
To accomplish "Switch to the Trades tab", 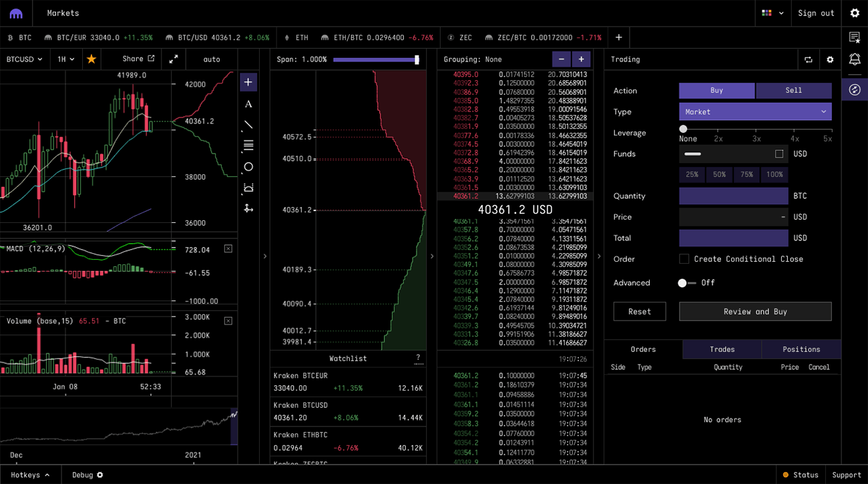I will (722, 349).
